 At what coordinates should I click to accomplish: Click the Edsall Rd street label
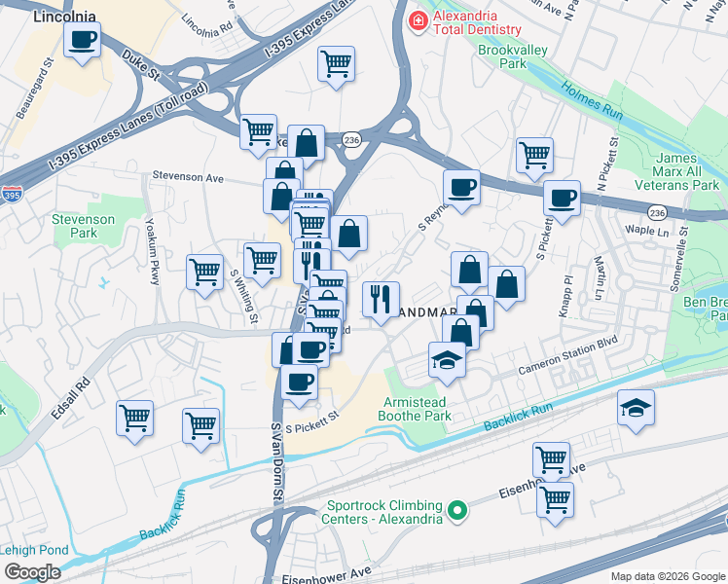click(71, 399)
